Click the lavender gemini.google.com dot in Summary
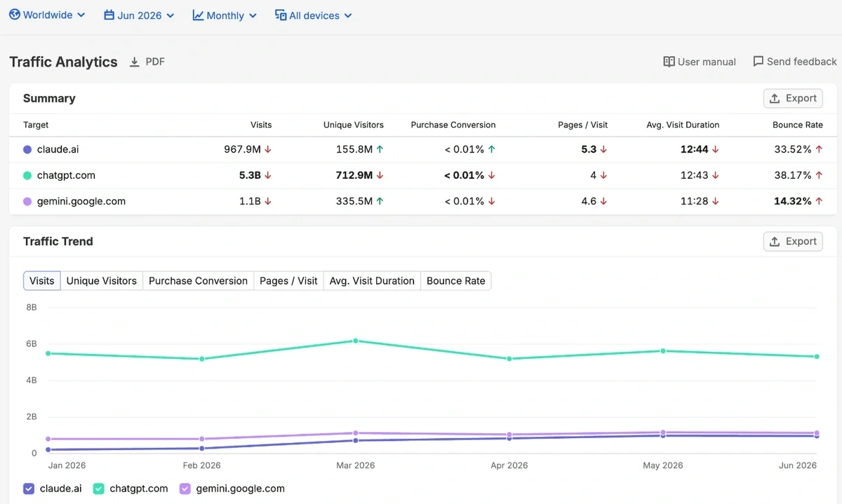842x504 pixels. coord(27,201)
